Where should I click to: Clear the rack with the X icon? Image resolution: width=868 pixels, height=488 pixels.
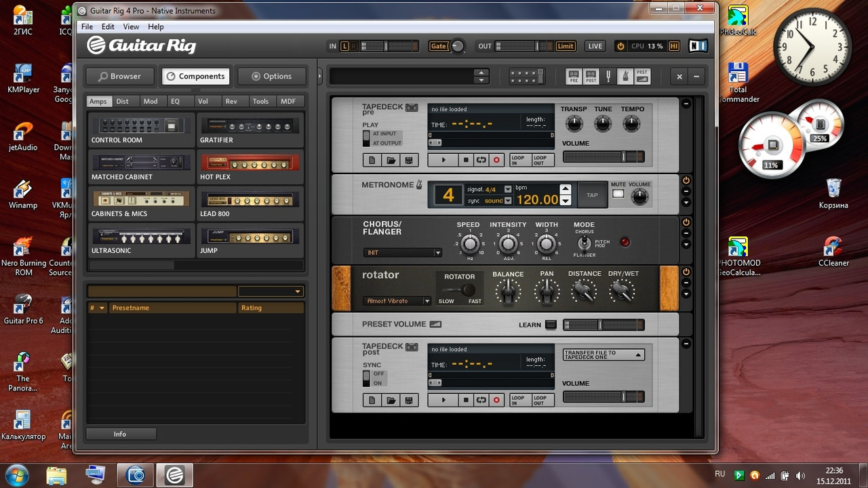point(679,77)
